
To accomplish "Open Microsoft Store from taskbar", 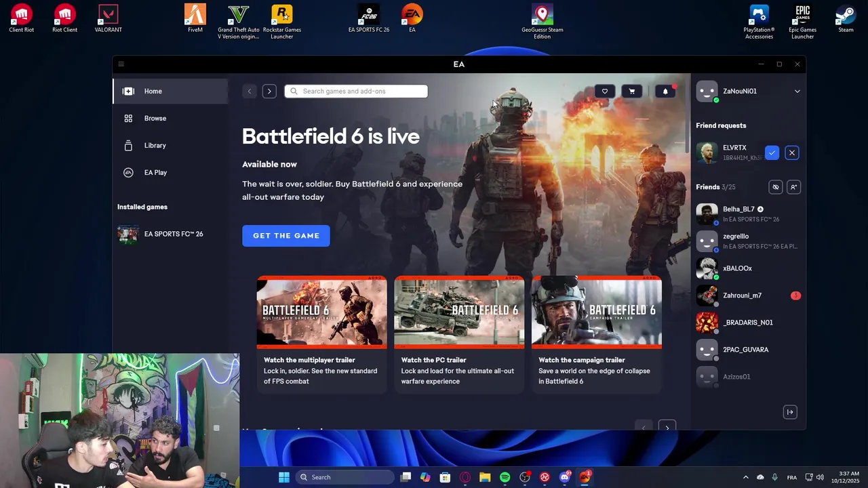I will 445,477.
